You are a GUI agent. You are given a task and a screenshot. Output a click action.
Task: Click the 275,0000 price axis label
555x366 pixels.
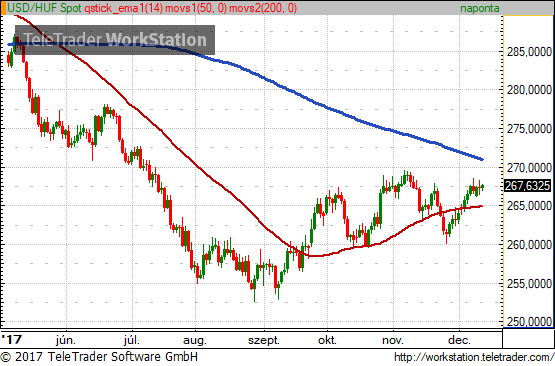click(x=530, y=129)
